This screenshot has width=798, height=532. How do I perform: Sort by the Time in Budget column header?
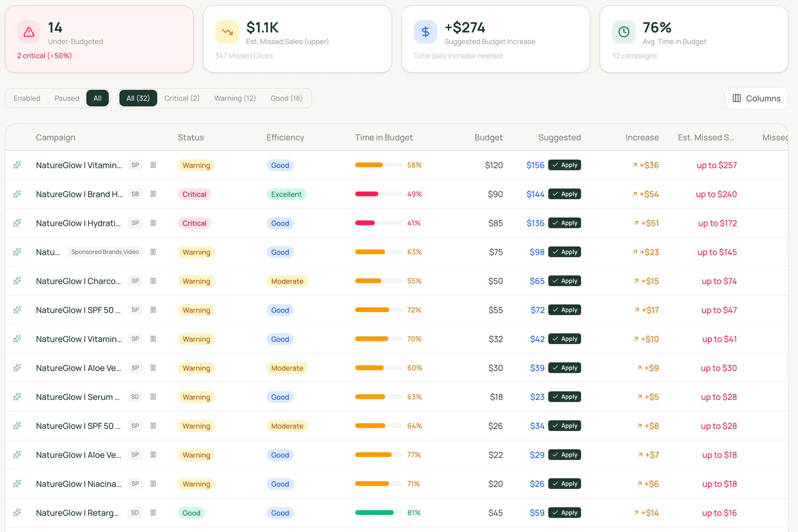(x=384, y=137)
